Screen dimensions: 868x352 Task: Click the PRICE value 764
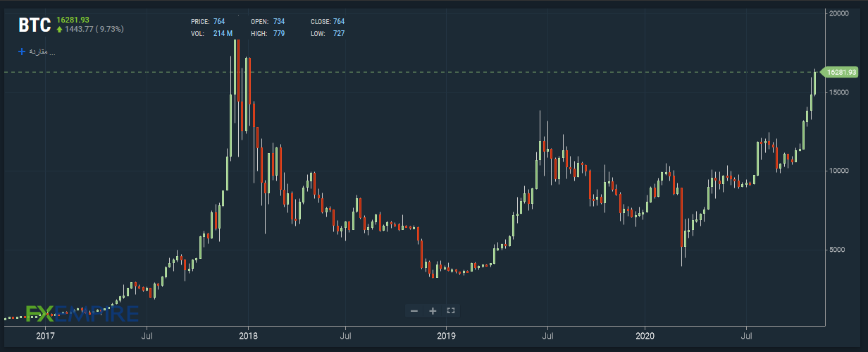click(219, 22)
